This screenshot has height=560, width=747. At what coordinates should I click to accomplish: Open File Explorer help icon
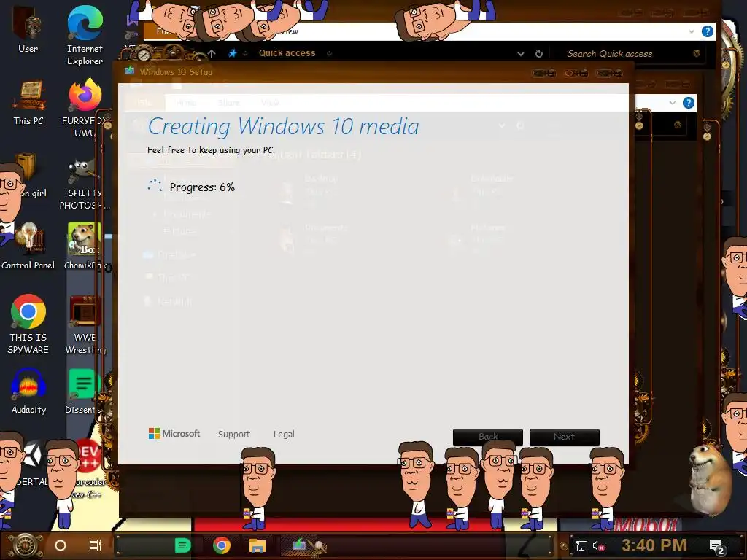[x=708, y=32]
